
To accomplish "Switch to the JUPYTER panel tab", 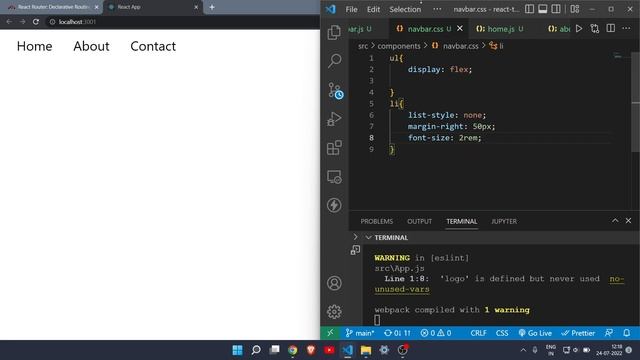I will 504,221.
